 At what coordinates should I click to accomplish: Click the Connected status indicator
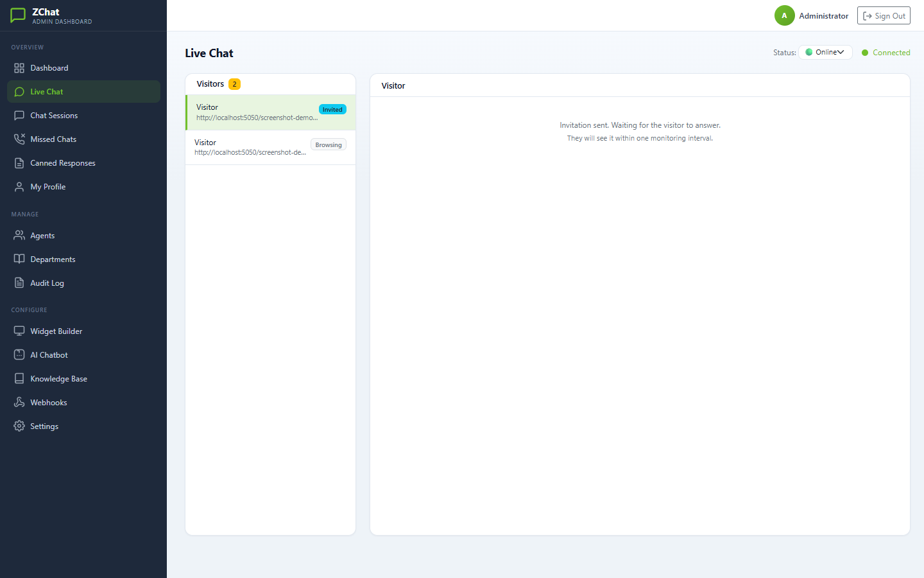coord(886,53)
